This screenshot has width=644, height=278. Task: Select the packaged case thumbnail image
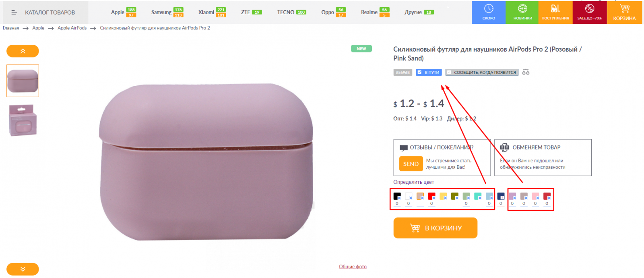[x=23, y=120]
